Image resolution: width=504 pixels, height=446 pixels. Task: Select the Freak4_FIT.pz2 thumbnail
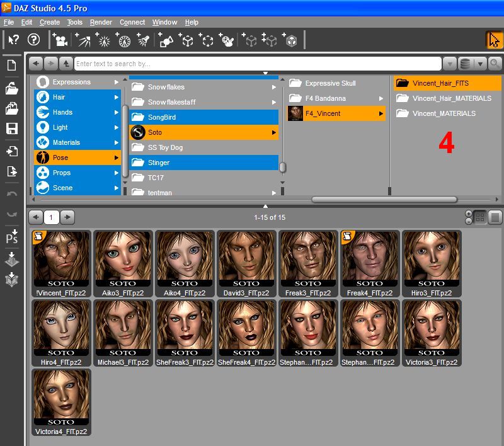370,263
